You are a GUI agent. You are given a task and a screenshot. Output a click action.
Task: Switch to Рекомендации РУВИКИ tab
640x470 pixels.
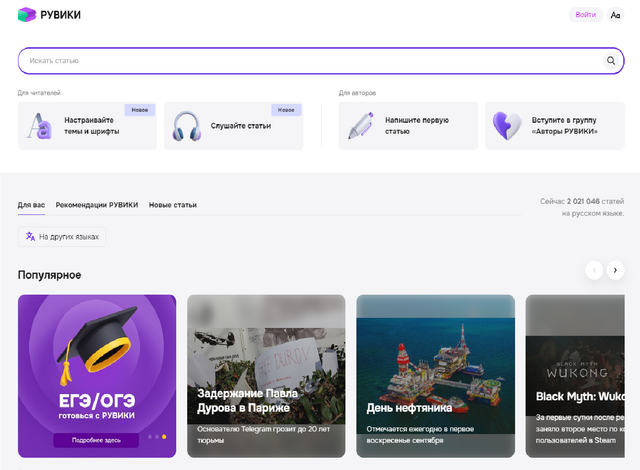pos(97,205)
